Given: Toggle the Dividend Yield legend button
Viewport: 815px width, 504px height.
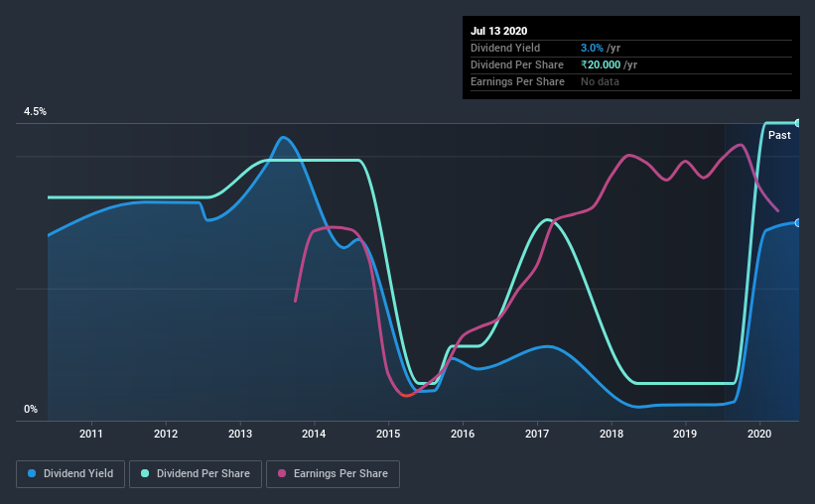Looking at the screenshot, I should click(x=70, y=474).
